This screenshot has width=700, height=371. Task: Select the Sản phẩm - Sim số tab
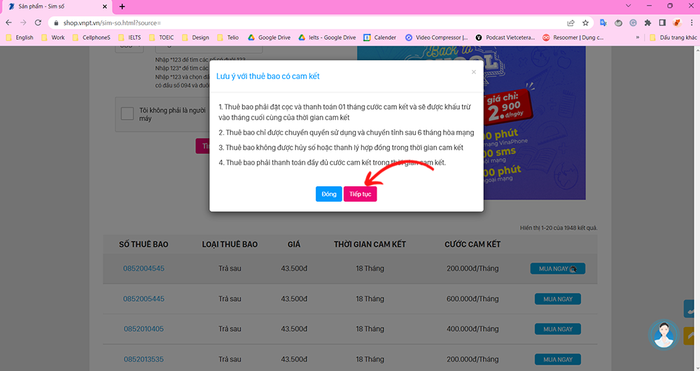click(56, 7)
